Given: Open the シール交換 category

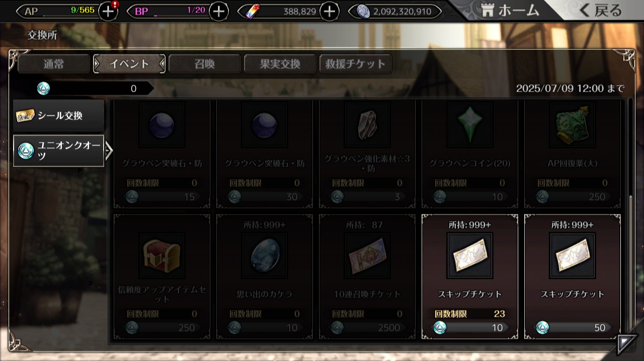Looking at the screenshot, I should pyautogui.click(x=59, y=116).
